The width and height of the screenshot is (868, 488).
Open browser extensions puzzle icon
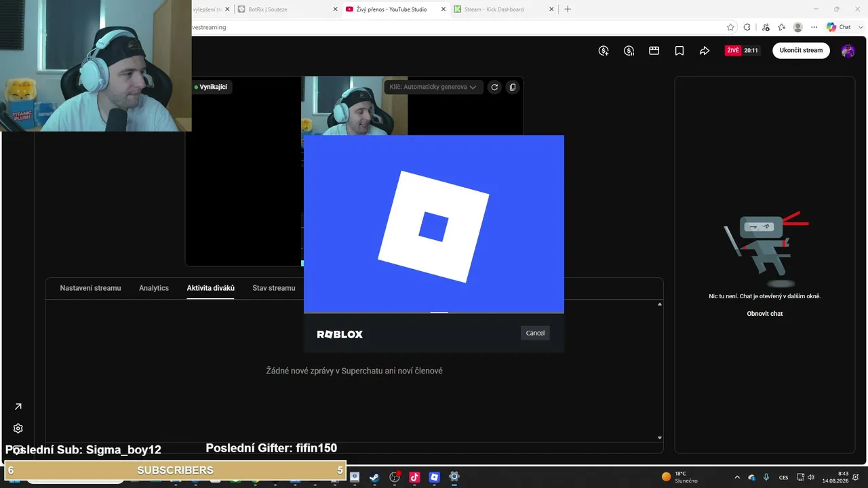coord(747,27)
